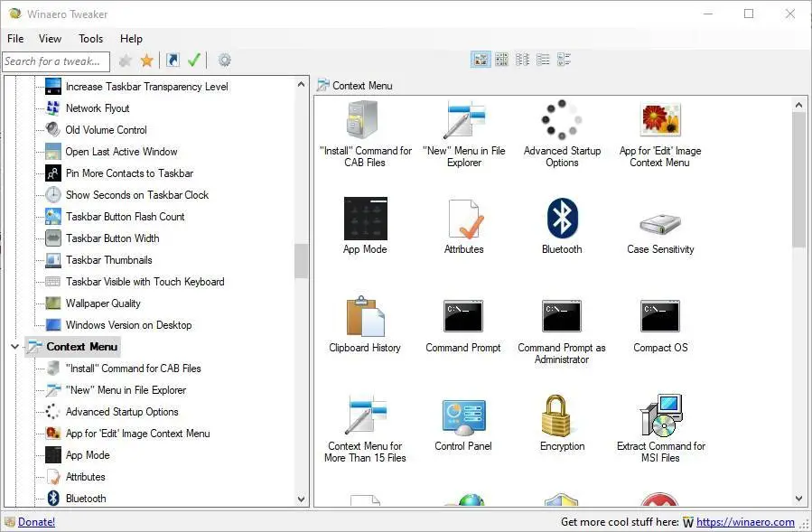The height and width of the screenshot is (532, 812).
Task: Open the https://winaero.com link
Action: click(745, 522)
